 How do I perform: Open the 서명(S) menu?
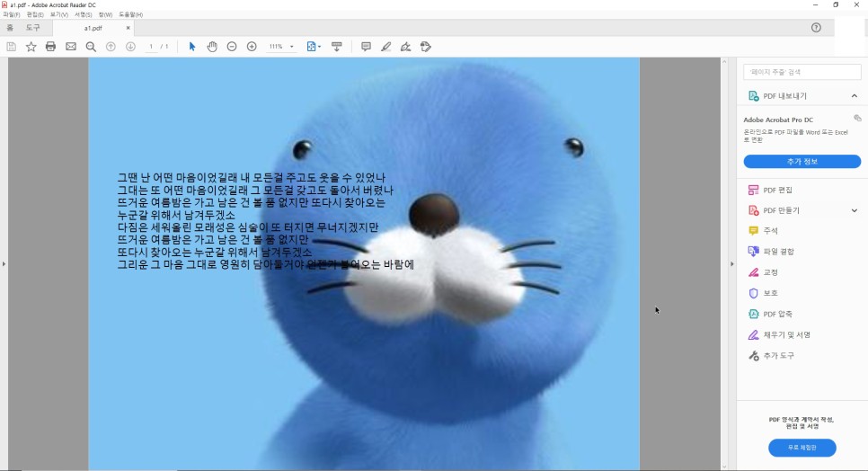(x=83, y=14)
